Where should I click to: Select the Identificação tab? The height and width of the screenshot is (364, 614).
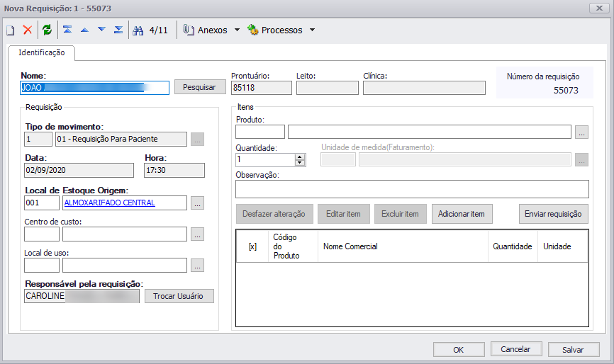(x=42, y=53)
